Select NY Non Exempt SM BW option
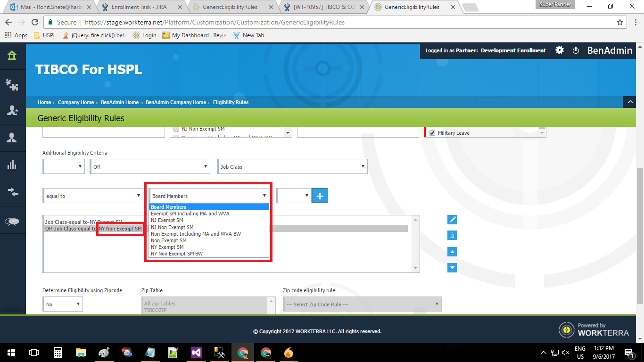Image resolution: width=644 pixels, height=362 pixels. point(209,254)
